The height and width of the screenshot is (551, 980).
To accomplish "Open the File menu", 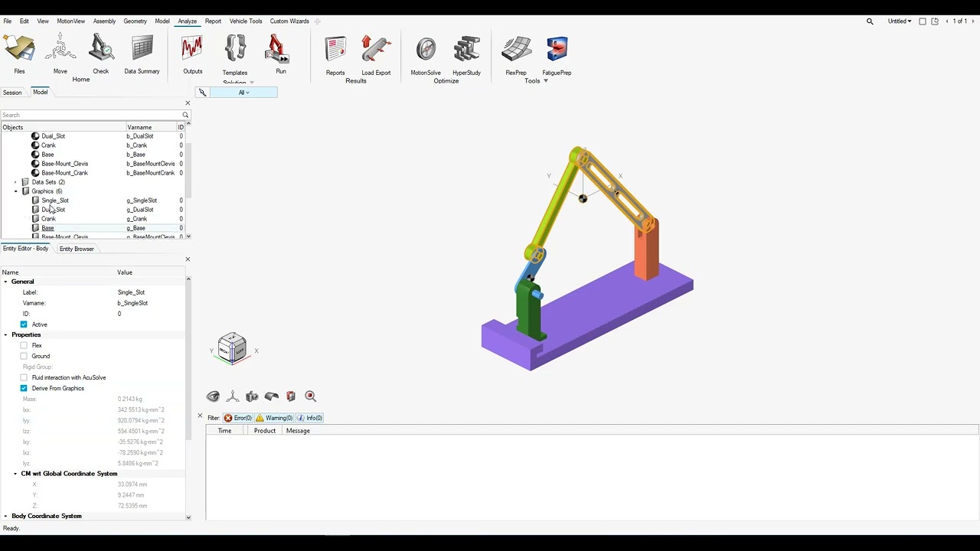I will click(x=8, y=21).
